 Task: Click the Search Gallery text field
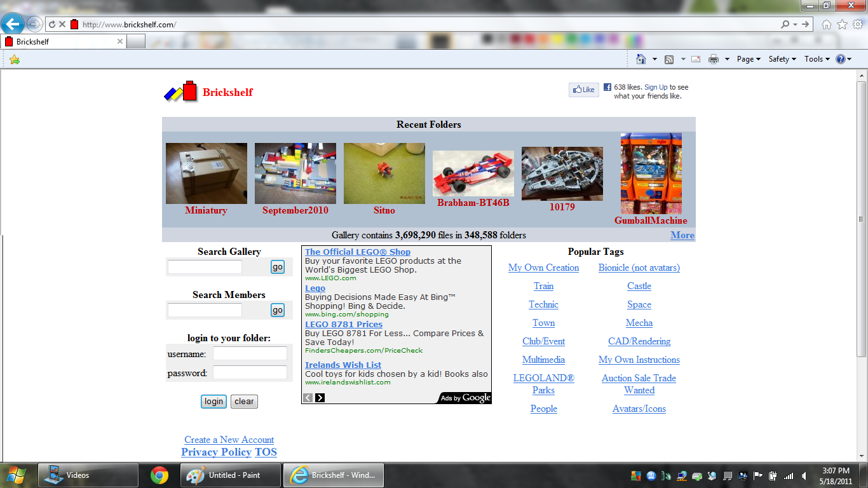pyautogui.click(x=205, y=267)
